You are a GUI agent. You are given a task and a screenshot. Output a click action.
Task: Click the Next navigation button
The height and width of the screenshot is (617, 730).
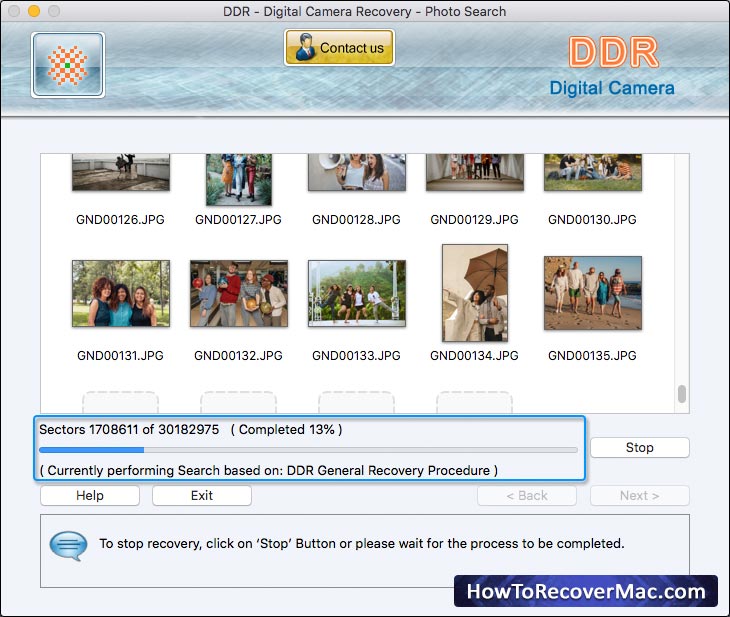tap(639, 496)
